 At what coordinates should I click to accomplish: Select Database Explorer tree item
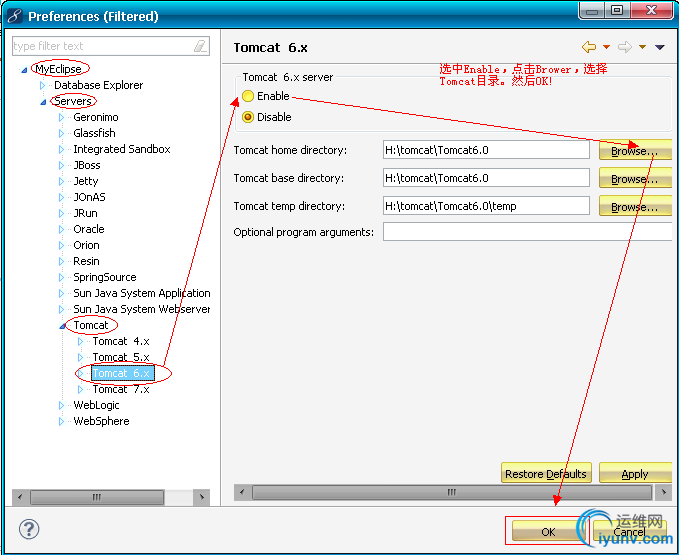(x=98, y=85)
